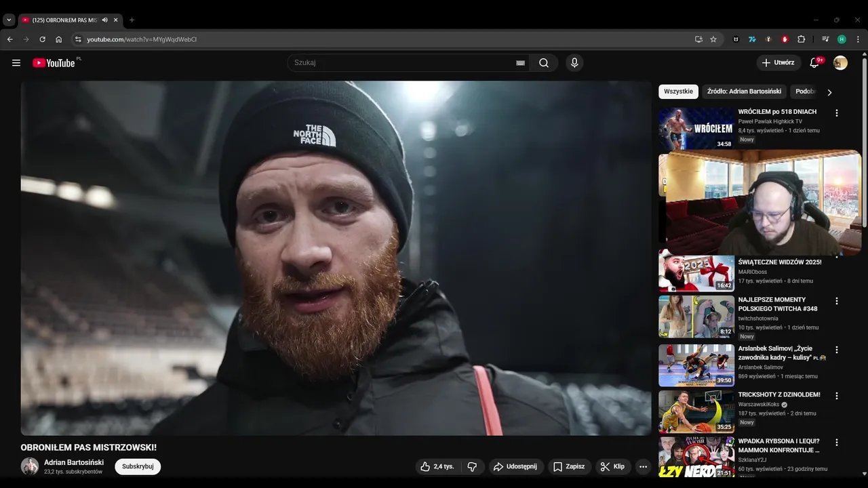Start voice search with microphone icon
868x488 pixels.
tap(574, 63)
